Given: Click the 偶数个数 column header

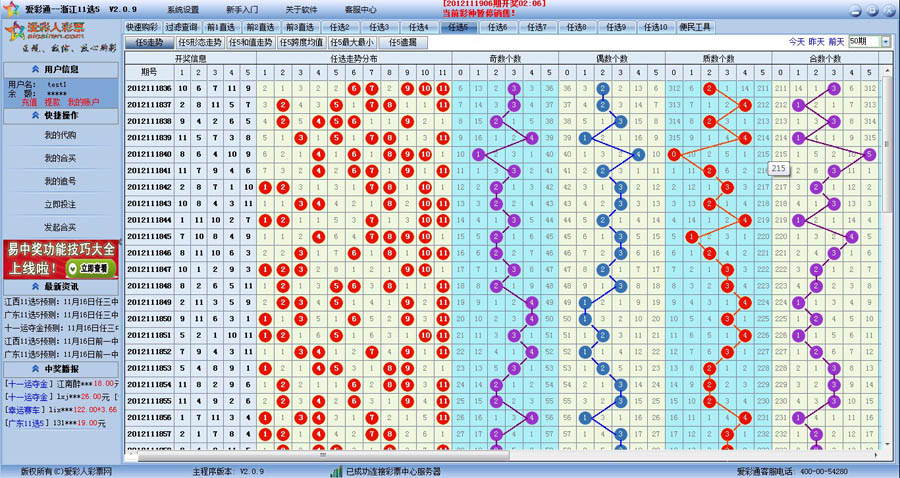Looking at the screenshot, I should (611, 59).
